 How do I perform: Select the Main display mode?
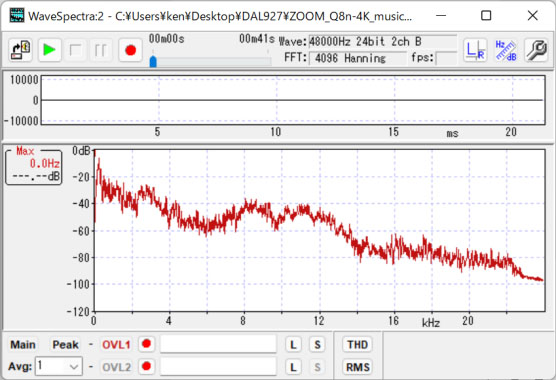[23, 345]
